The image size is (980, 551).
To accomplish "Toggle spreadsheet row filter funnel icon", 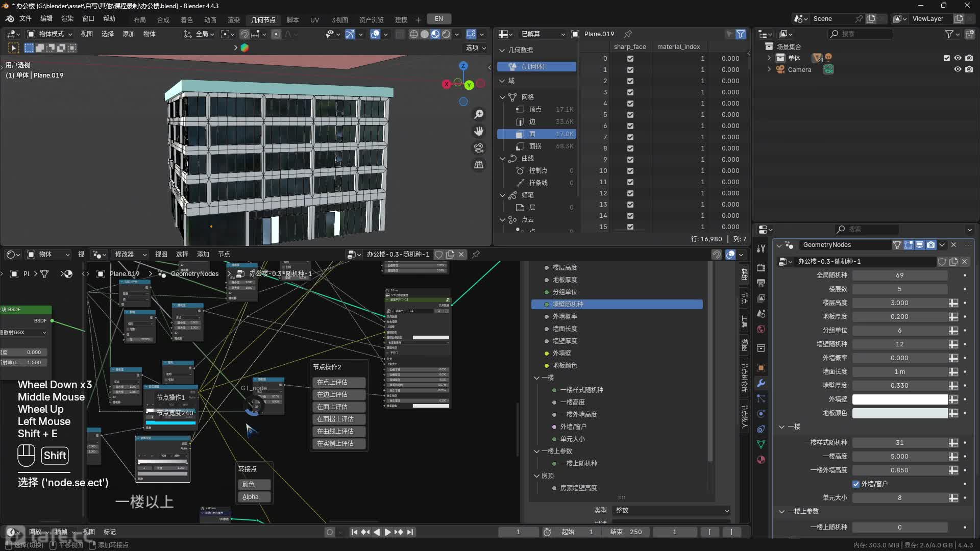I will tap(740, 34).
